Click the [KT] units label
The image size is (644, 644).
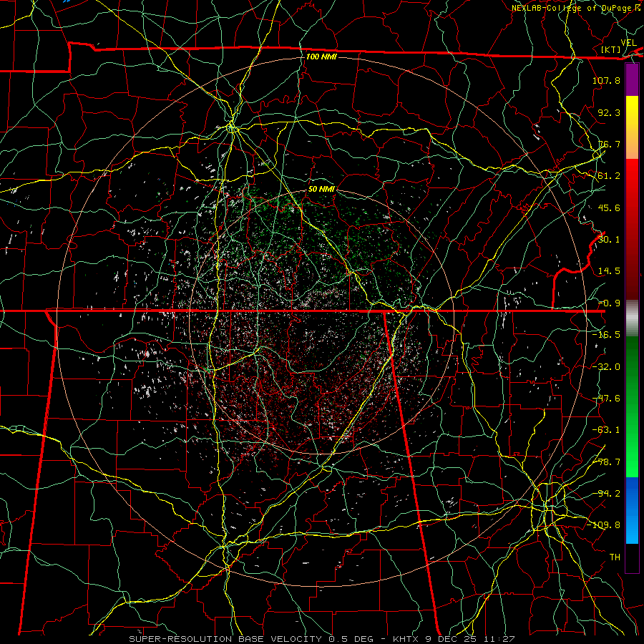click(611, 49)
